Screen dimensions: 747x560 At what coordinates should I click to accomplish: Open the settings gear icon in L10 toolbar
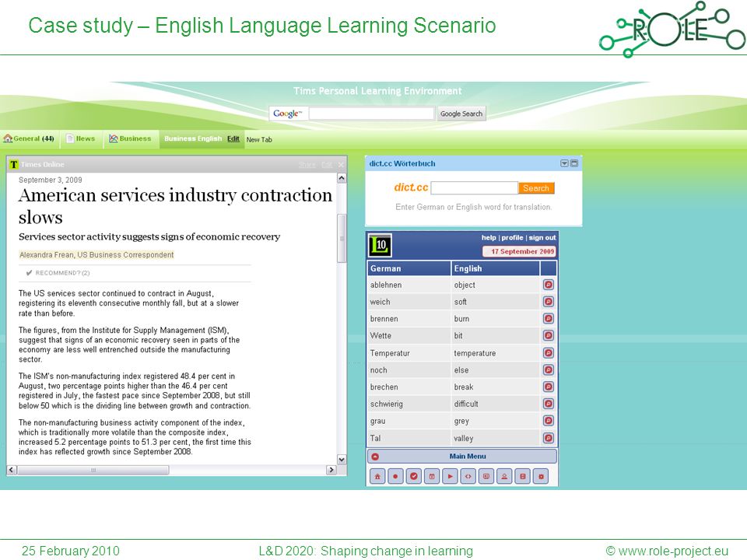pos(541,476)
